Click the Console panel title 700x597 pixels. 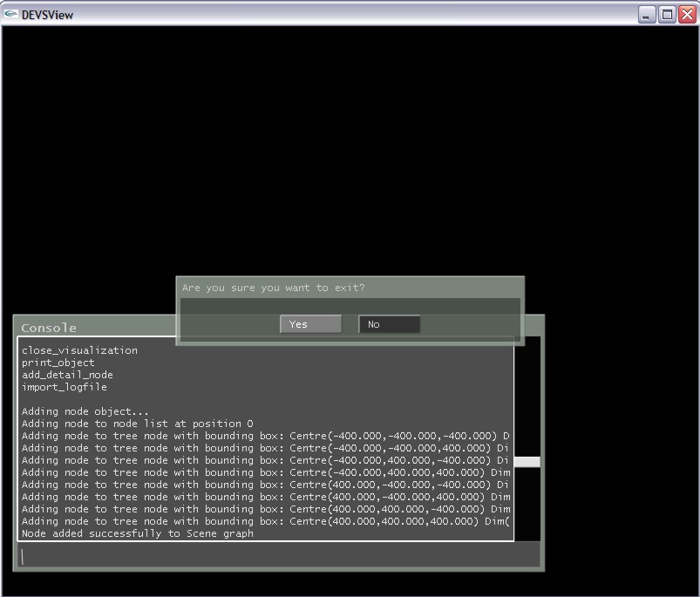[x=49, y=328]
